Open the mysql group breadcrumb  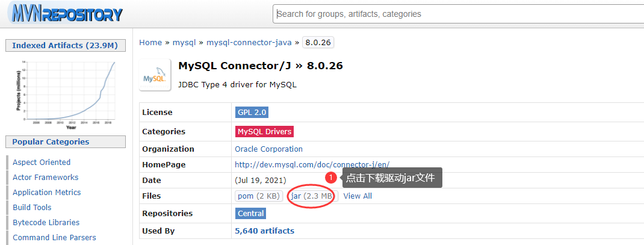tap(184, 43)
